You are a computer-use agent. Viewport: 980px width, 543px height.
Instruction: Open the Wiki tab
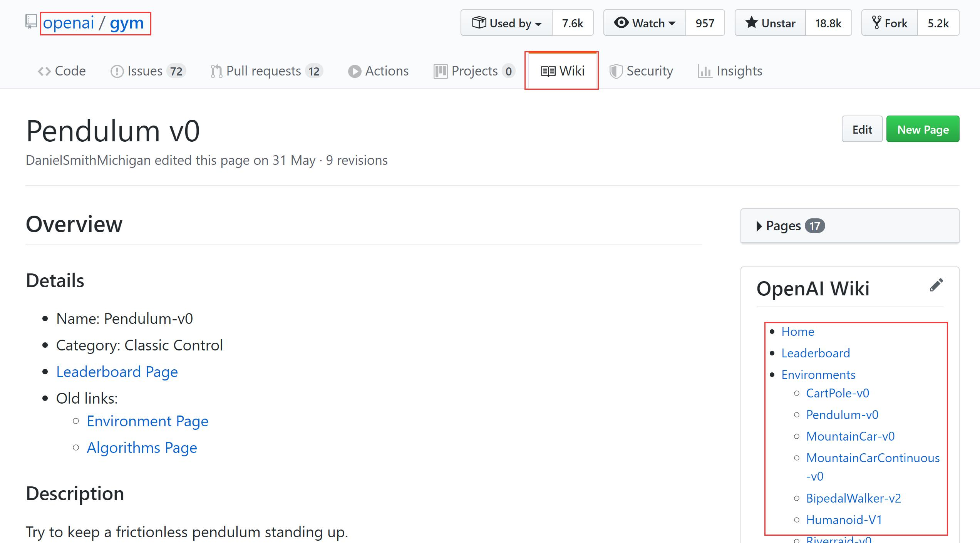(x=563, y=71)
